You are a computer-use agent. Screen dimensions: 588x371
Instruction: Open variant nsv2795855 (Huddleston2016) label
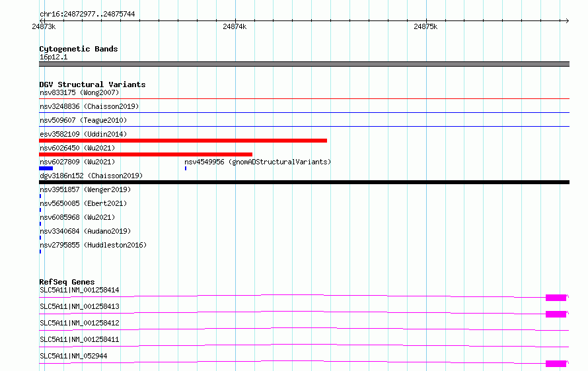(x=93, y=245)
